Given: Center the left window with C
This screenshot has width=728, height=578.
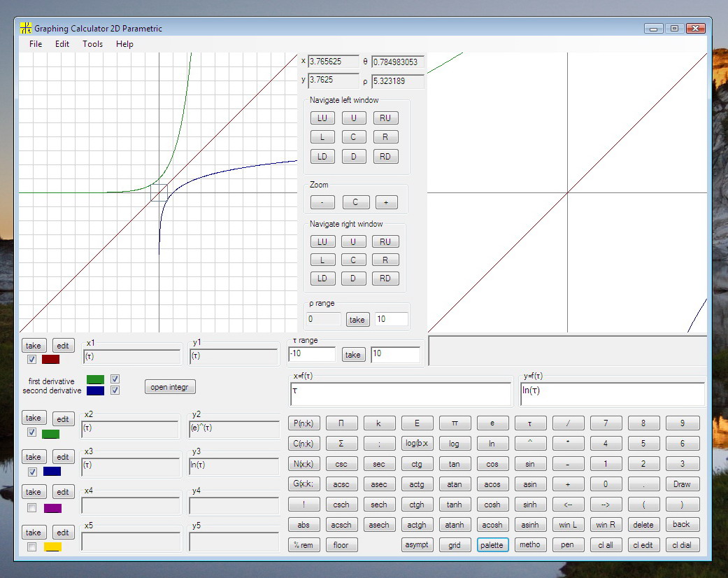Looking at the screenshot, I should click(x=353, y=137).
